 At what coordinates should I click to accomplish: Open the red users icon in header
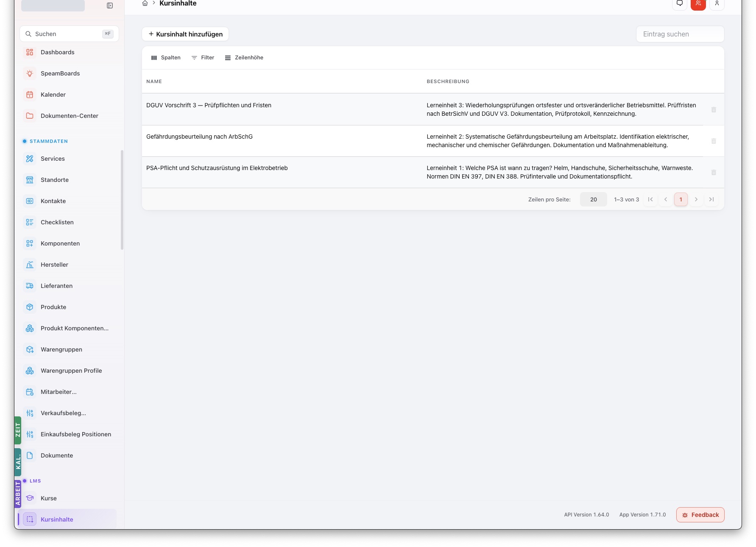point(698,4)
